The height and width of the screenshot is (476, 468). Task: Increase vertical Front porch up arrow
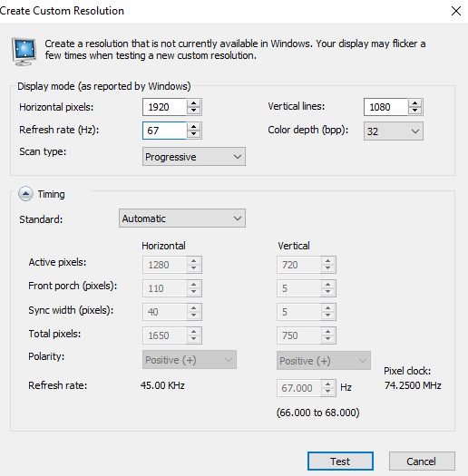coord(328,285)
